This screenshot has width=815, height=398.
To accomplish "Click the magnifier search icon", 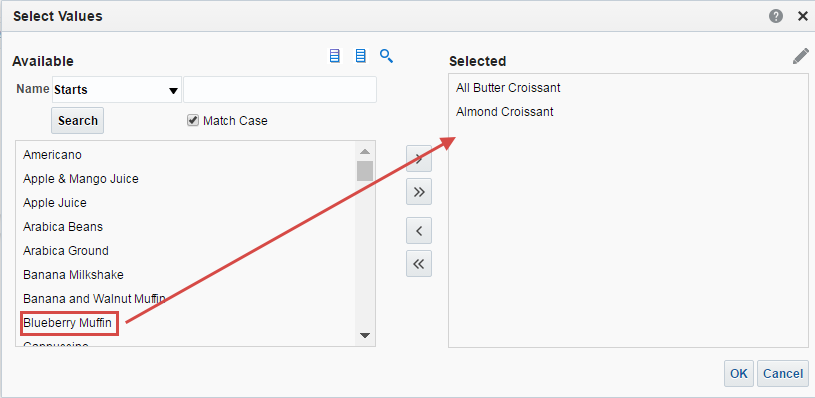I will coord(386,56).
